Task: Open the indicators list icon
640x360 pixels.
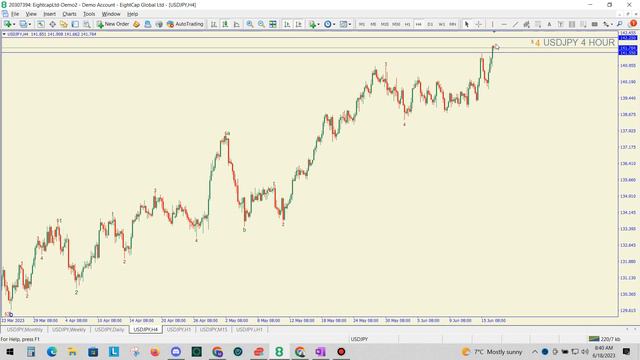Action: coord(313,24)
